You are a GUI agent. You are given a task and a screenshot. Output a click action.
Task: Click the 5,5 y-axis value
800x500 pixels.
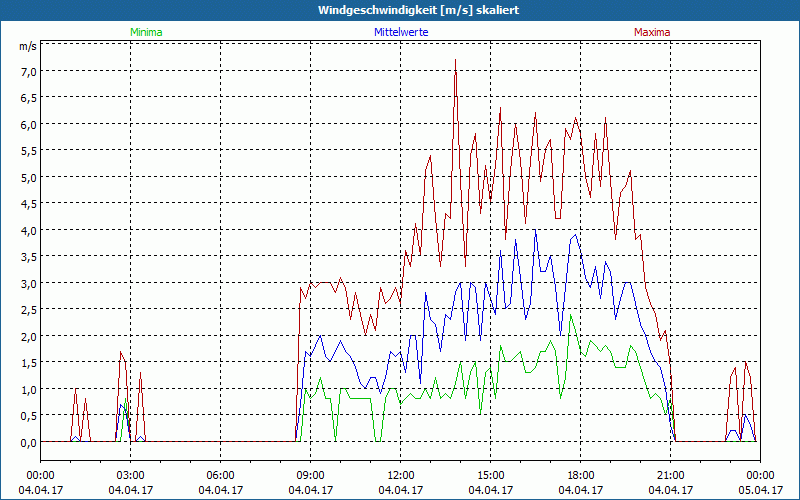28,151
